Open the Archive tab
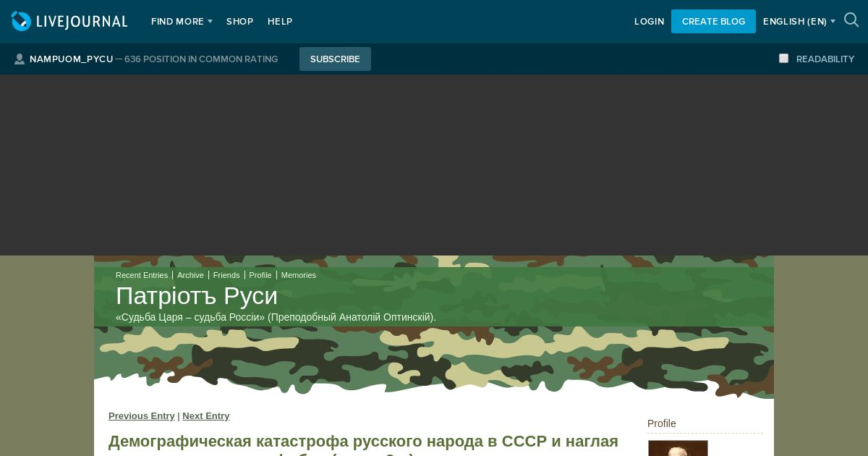The width and height of the screenshot is (868, 456). coord(190,275)
